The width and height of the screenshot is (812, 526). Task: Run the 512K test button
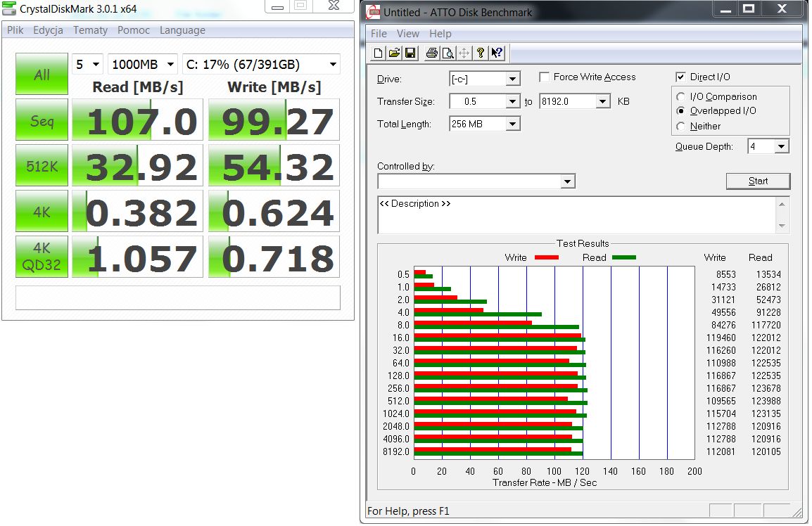tap(42, 165)
